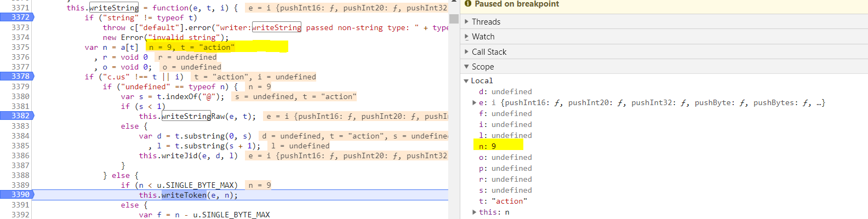The width and height of the screenshot is (868, 219).
Task: Click the paused-on-breakpoint info icon
Action: (x=468, y=3)
